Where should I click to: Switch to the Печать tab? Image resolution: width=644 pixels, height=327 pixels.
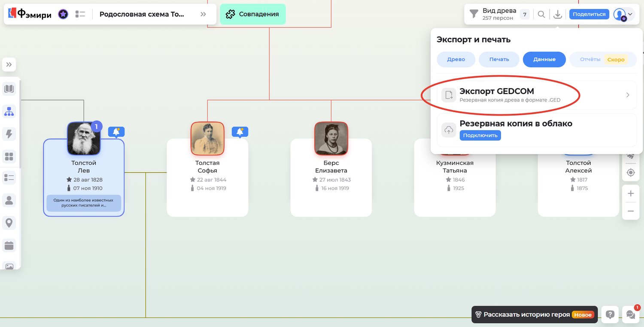499,59
